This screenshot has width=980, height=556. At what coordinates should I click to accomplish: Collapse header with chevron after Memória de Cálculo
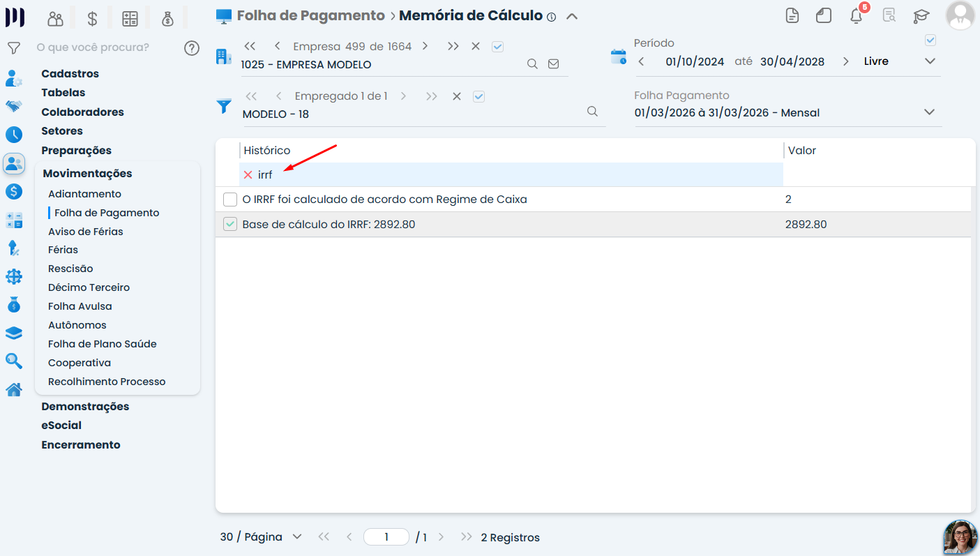click(572, 16)
